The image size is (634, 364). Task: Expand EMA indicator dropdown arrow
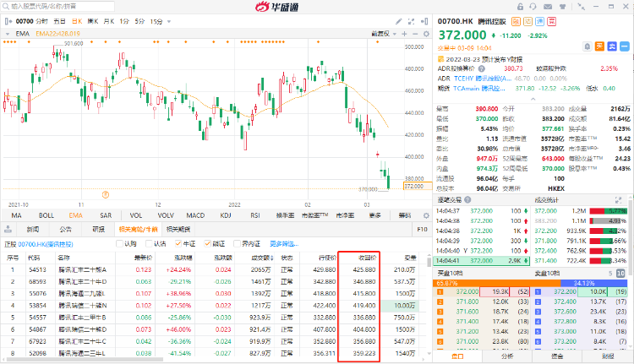8,34
